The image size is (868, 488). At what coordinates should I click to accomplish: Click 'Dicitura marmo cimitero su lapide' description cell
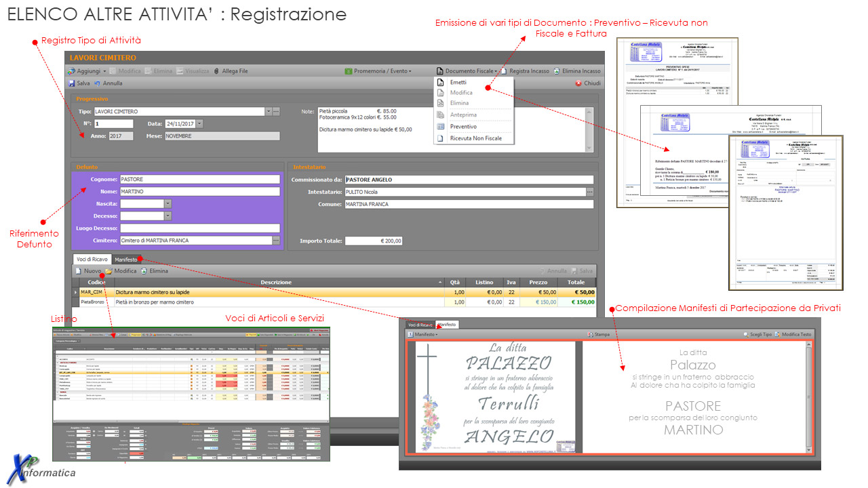(x=281, y=292)
